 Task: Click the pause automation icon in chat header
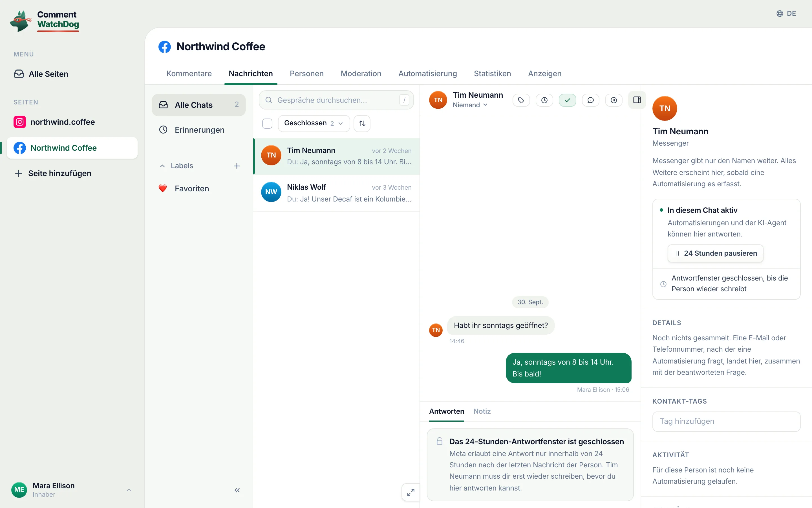[x=614, y=100]
